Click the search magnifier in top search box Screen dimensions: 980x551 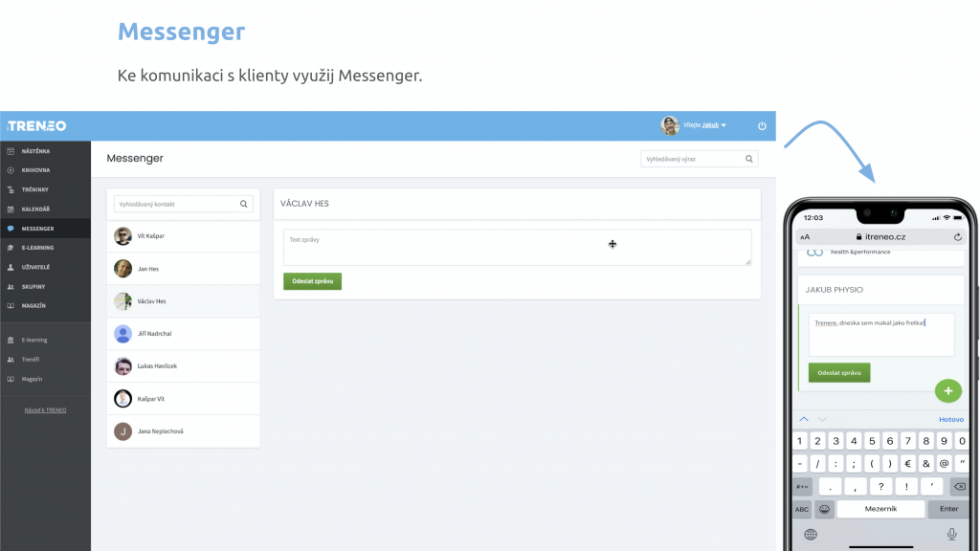click(748, 159)
